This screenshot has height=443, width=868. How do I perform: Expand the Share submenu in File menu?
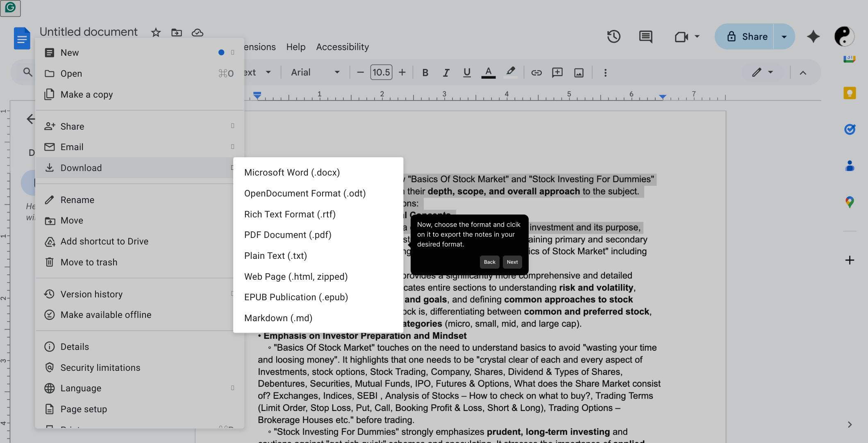click(139, 126)
